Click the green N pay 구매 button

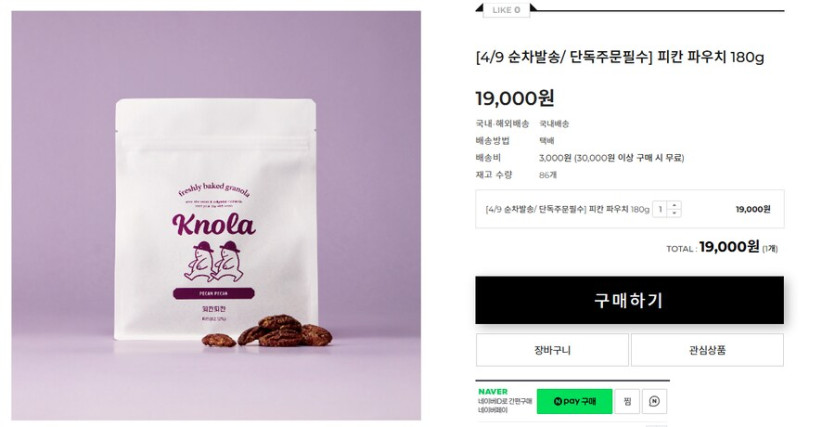[574, 401]
